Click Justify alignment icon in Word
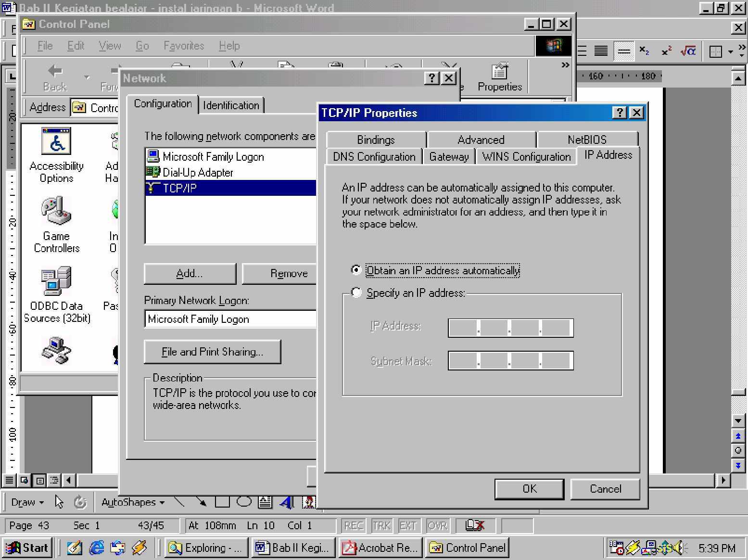The image size is (748, 560). point(601,51)
